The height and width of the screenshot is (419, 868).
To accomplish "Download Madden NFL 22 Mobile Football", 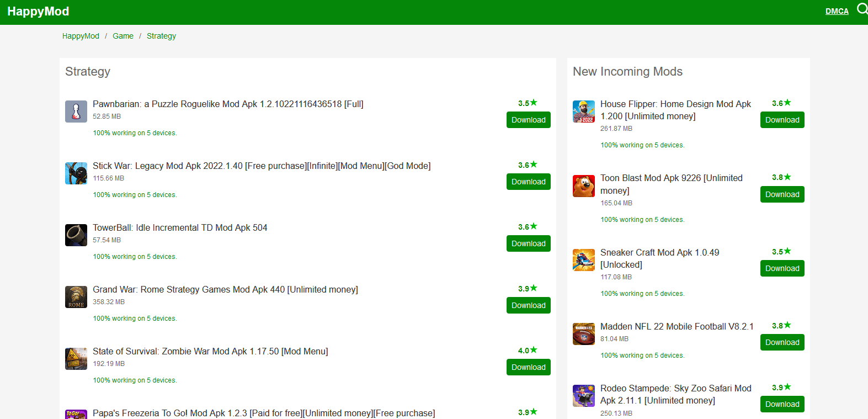I will coord(782,342).
